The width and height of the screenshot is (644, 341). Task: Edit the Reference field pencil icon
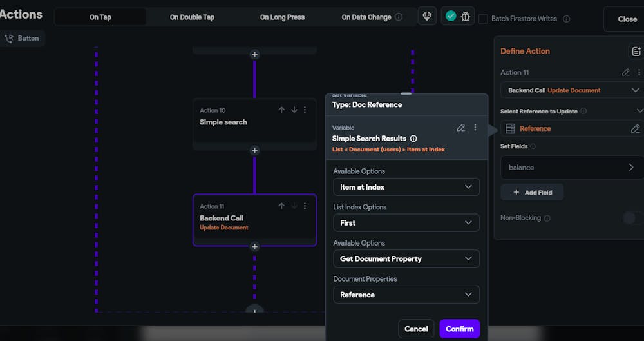635,129
